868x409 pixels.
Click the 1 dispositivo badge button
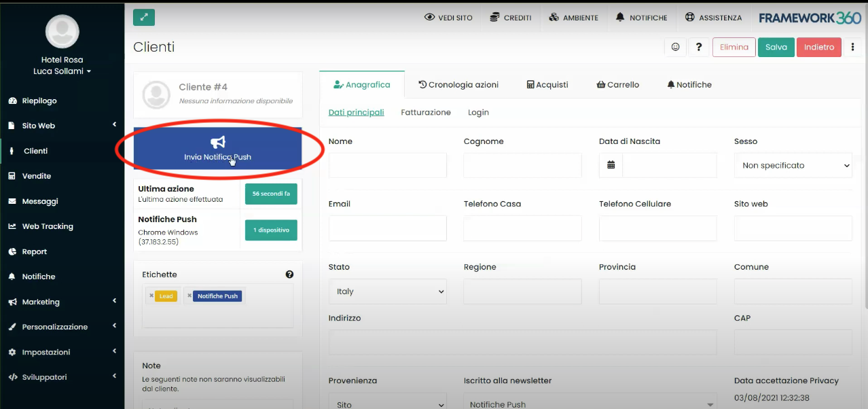point(271,230)
